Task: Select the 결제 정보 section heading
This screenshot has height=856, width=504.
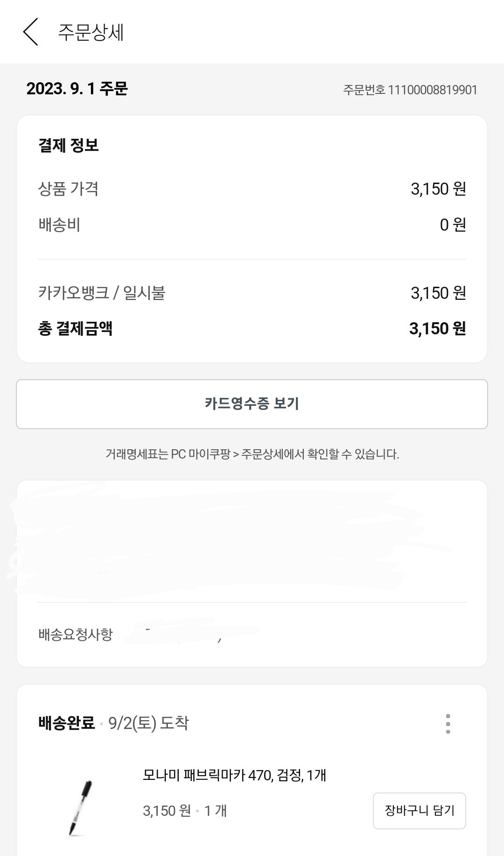Action: [69, 145]
